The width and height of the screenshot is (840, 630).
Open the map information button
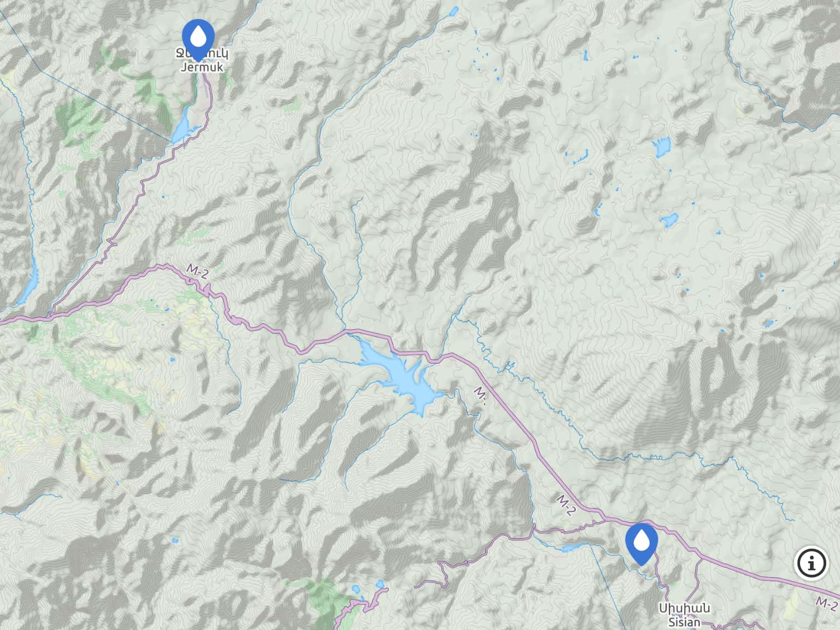pos(812,562)
